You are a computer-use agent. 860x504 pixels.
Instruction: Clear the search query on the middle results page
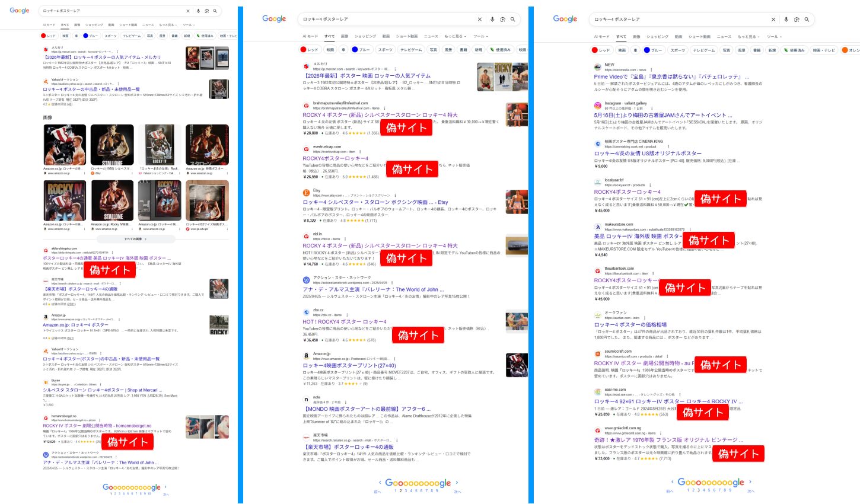[x=480, y=19]
